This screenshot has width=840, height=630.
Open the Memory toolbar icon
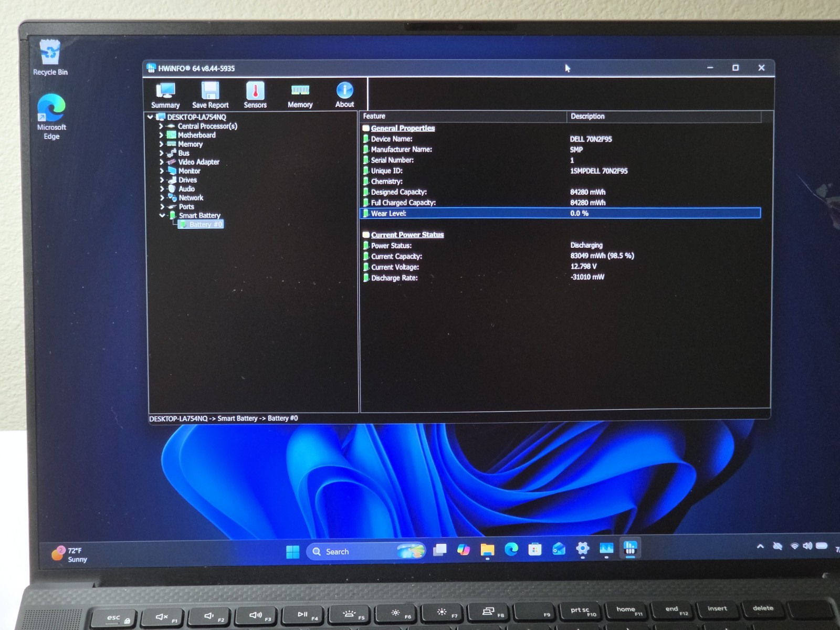pyautogui.click(x=300, y=95)
